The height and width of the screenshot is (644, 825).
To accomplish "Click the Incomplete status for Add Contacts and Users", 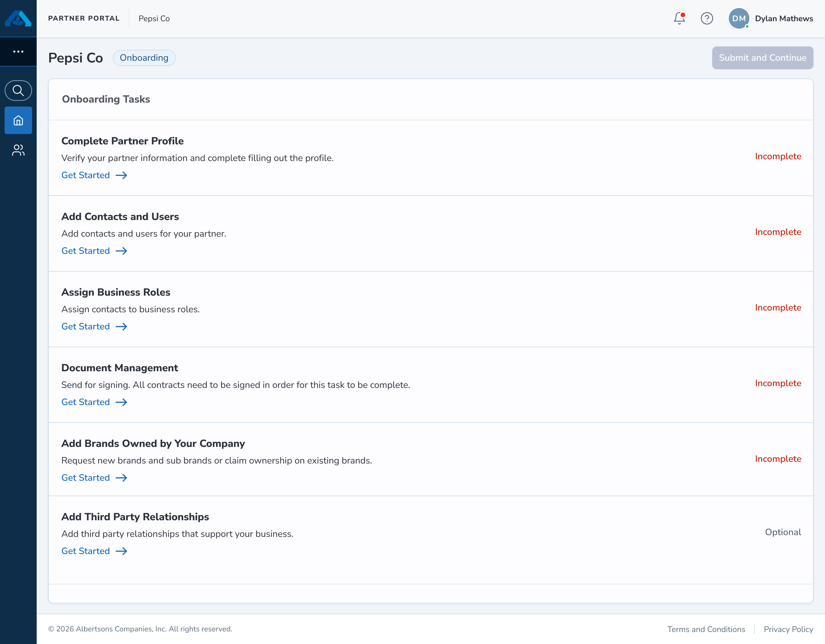I will [778, 232].
